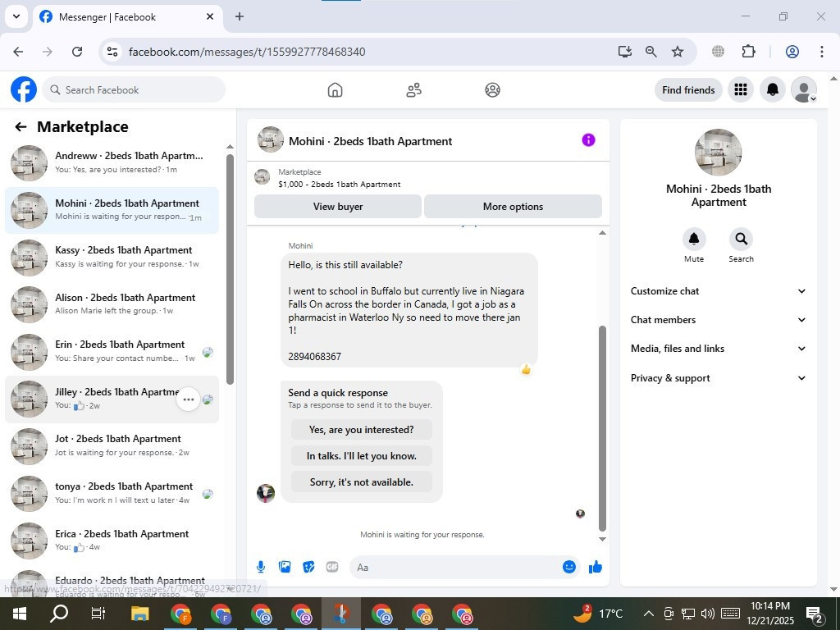
Task: Click the Search Facebook field
Action: pos(134,90)
